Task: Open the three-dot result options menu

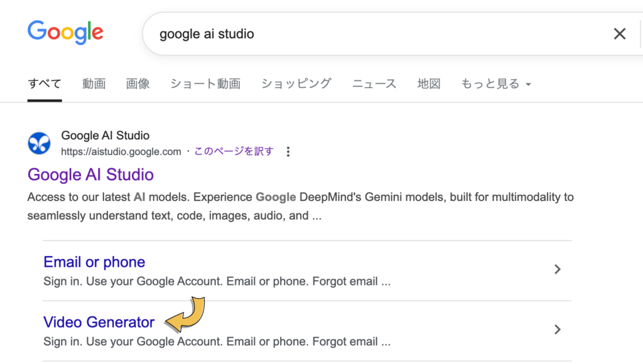Action: pos(288,152)
